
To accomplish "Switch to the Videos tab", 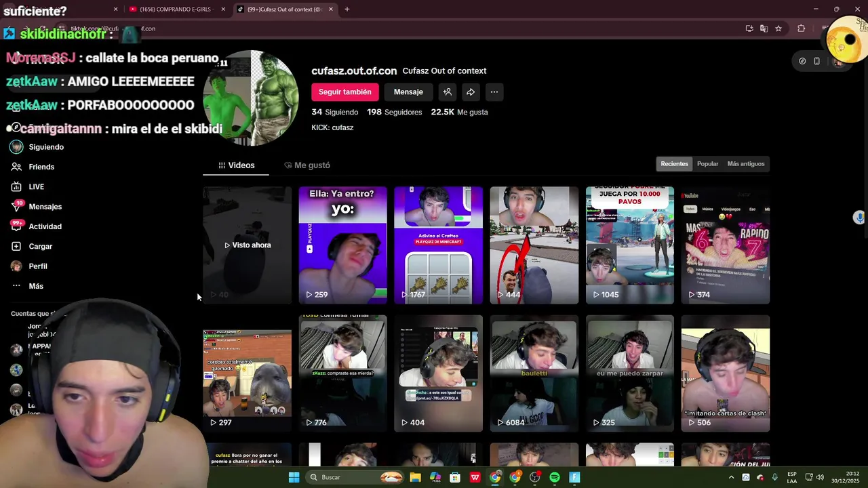I will click(x=236, y=165).
